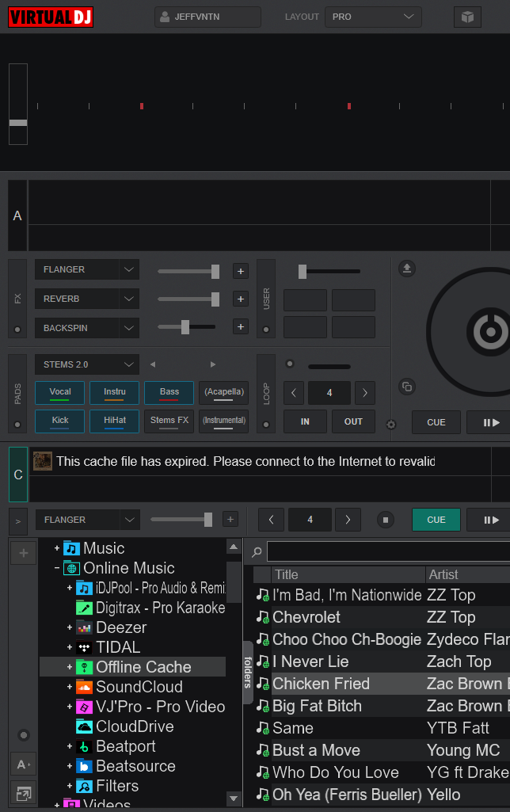The width and height of the screenshot is (510, 812).
Task: Click the plus button next to FLANGER on deck A
Action: pyautogui.click(x=240, y=271)
